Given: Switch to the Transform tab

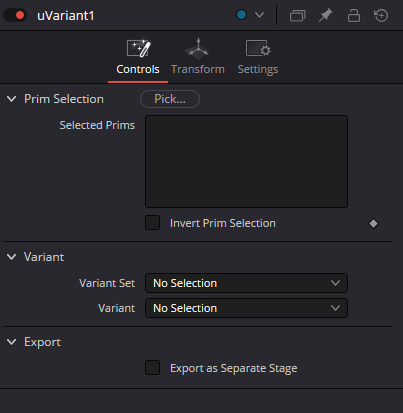Looking at the screenshot, I should pos(198,57).
